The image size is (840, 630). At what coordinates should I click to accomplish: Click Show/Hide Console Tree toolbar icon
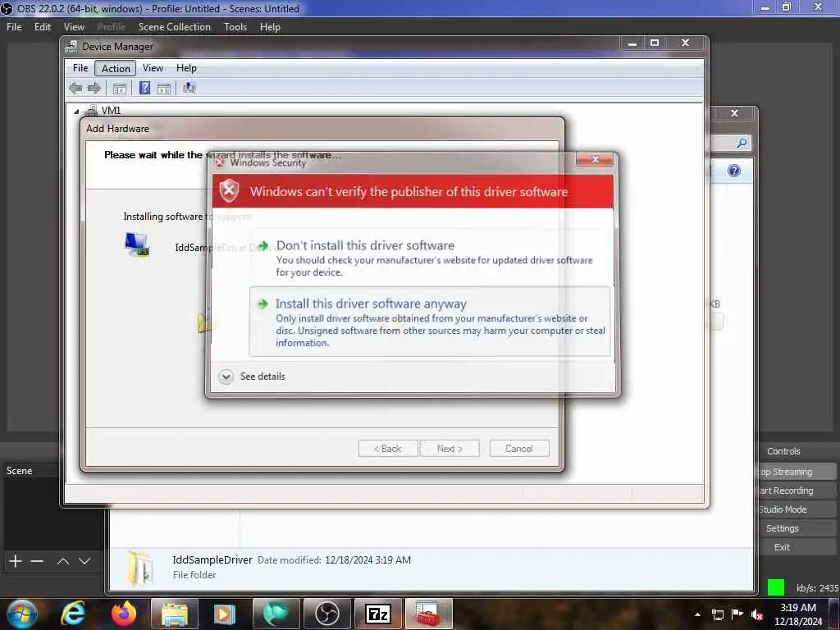[120, 89]
